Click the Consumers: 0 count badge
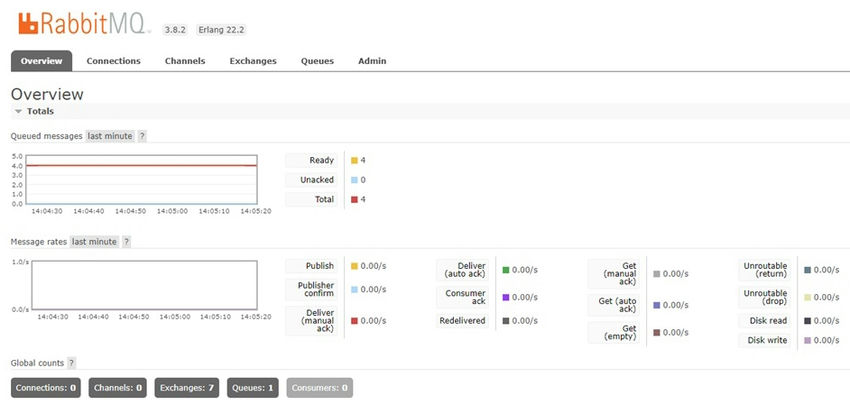The image size is (850, 405). pyautogui.click(x=320, y=388)
